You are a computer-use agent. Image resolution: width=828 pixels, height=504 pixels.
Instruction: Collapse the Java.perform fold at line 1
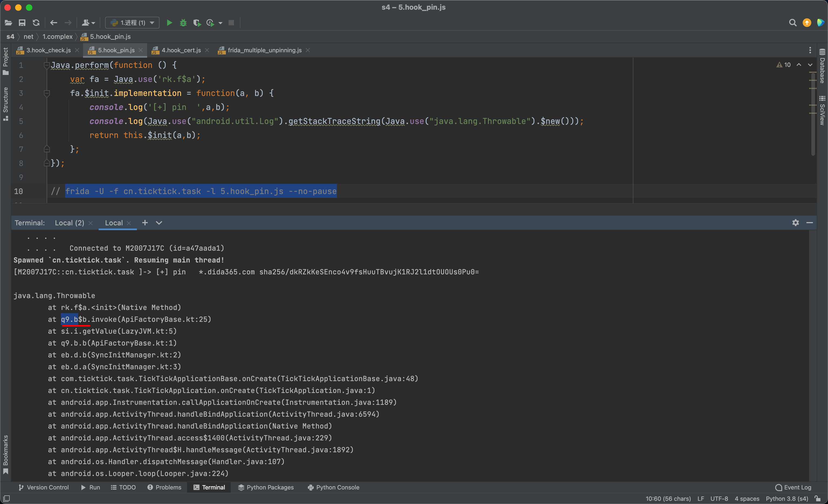[47, 65]
